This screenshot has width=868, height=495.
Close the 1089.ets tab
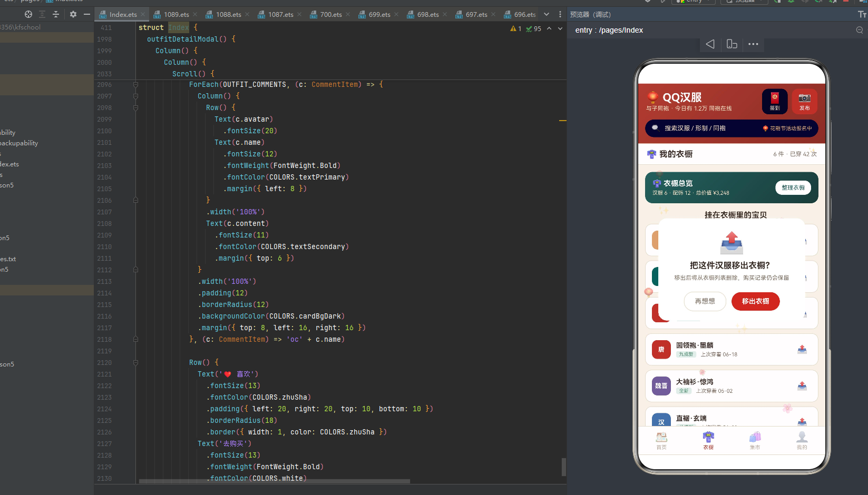point(195,15)
